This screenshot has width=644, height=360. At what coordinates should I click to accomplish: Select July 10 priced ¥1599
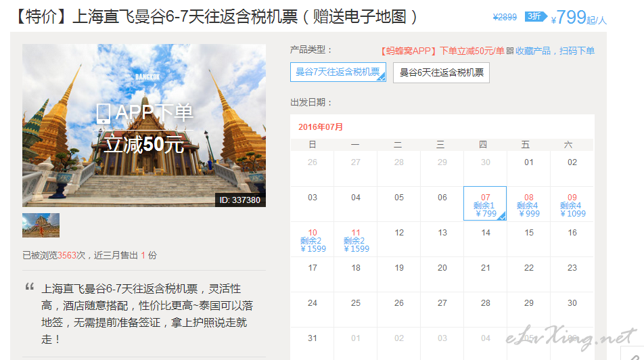313,239
